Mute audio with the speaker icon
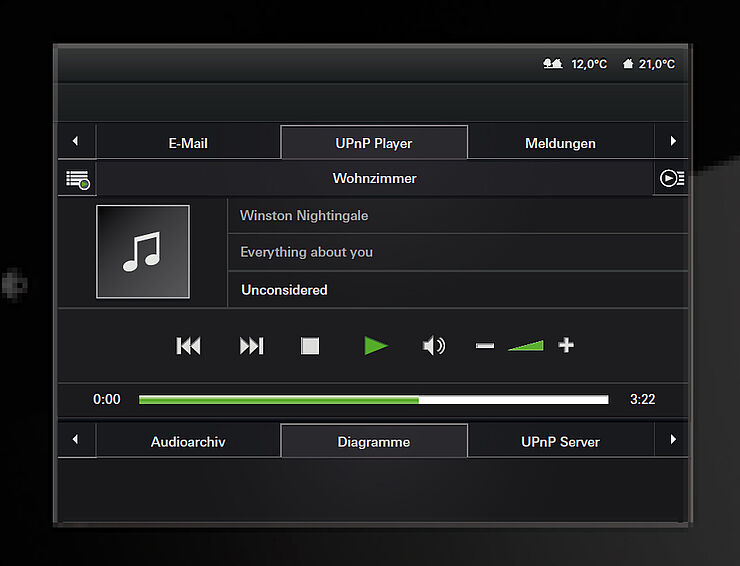Image resolution: width=740 pixels, height=566 pixels. pyautogui.click(x=433, y=346)
